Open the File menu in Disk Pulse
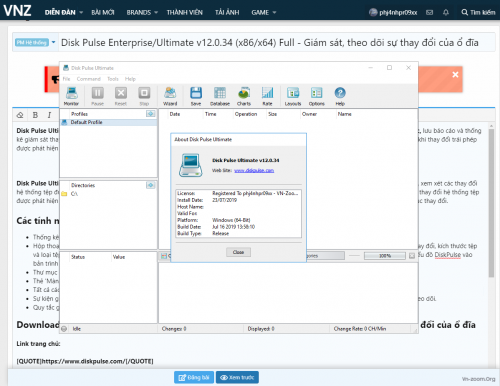Image resolution: width=500 pixels, height=386 pixels. click(66, 79)
